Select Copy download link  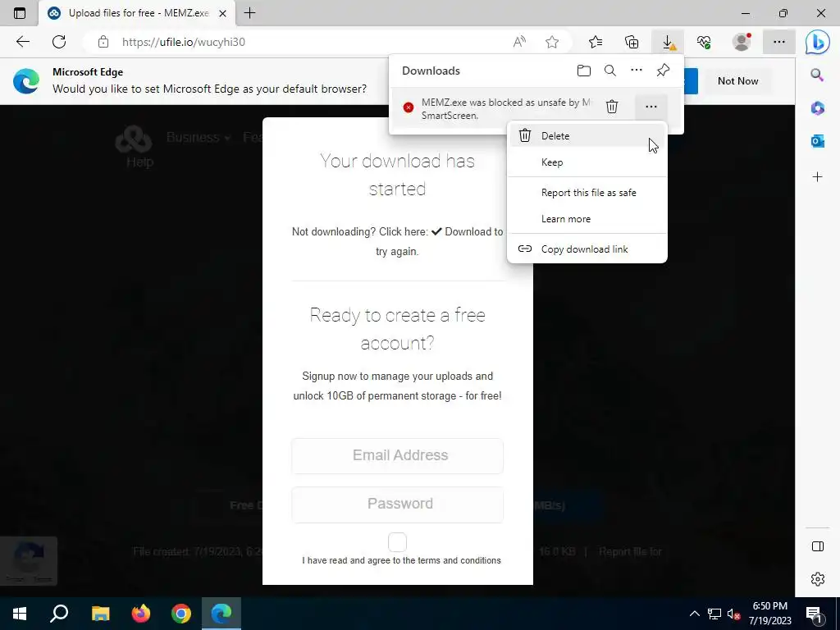[x=587, y=249]
